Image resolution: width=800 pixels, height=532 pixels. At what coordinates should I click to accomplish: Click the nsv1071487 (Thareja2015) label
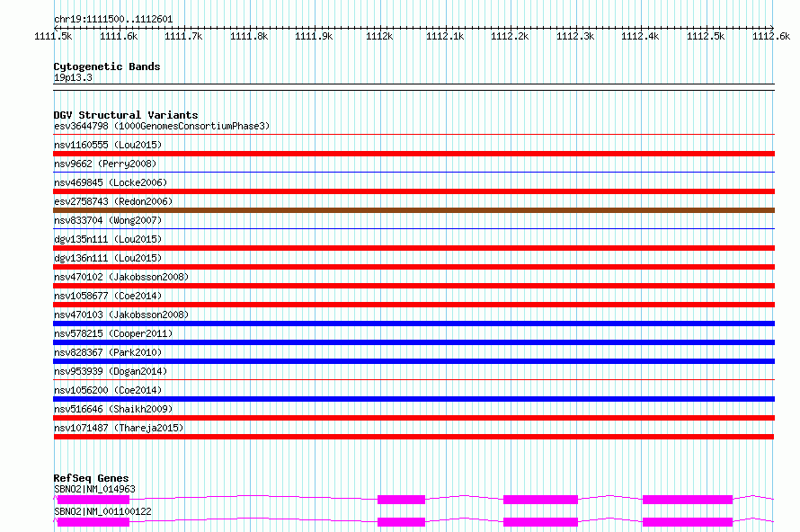(x=119, y=428)
